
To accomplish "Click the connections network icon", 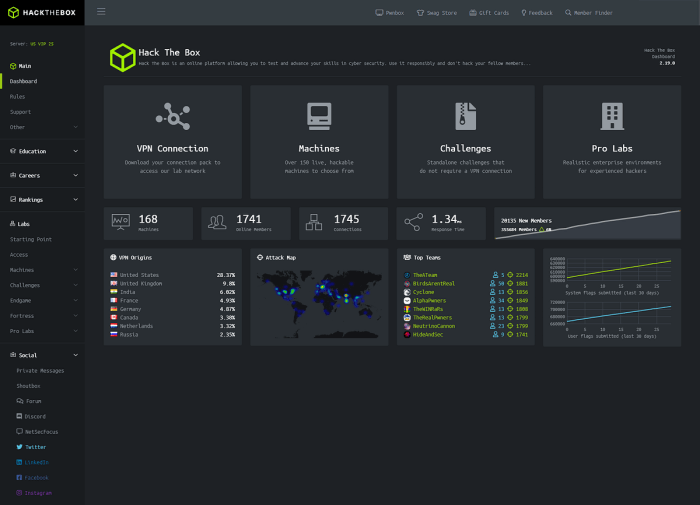I will (x=314, y=222).
